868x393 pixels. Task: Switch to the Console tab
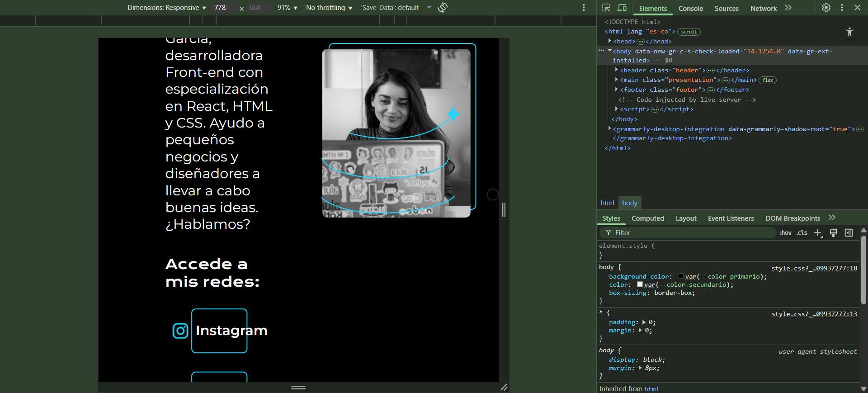tap(691, 8)
